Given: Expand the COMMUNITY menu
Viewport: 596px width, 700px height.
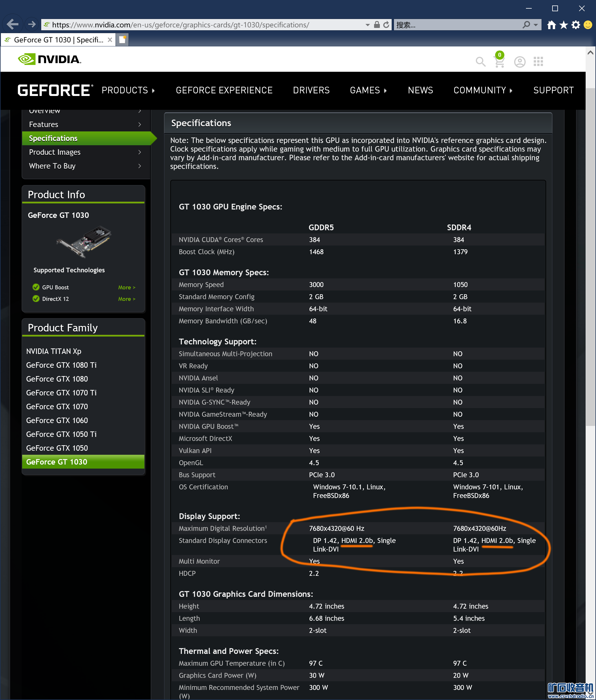Looking at the screenshot, I should pyautogui.click(x=483, y=90).
